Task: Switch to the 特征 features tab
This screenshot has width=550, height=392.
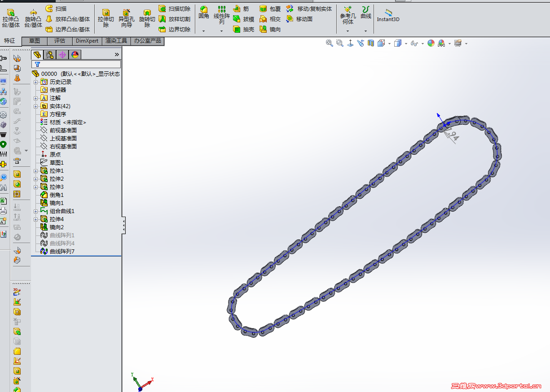Action: pyautogui.click(x=10, y=41)
